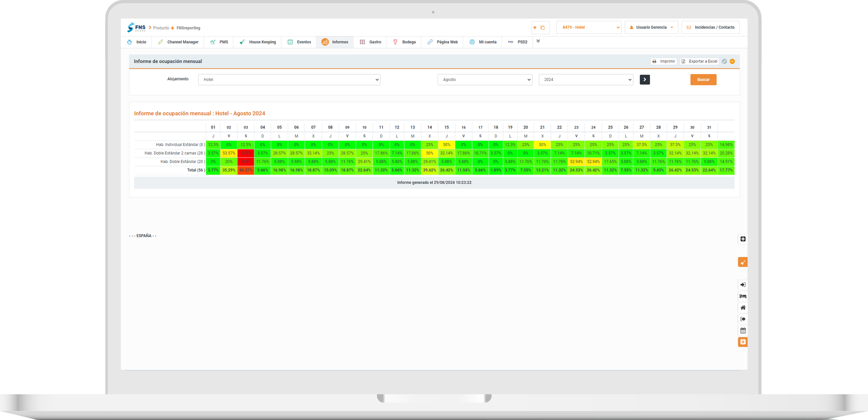Open the 2024 year dropdown
The width and height of the screenshot is (868, 420).
tap(586, 80)
